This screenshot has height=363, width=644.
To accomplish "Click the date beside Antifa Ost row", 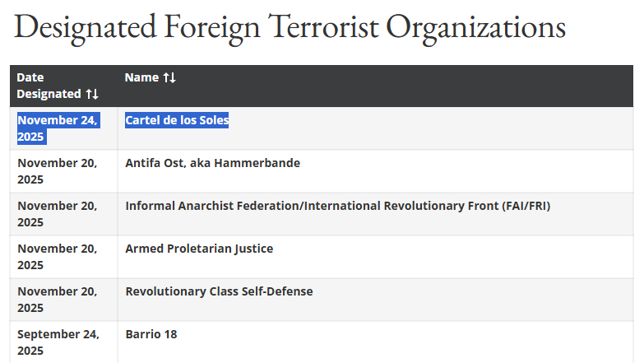I will point(57,171).
